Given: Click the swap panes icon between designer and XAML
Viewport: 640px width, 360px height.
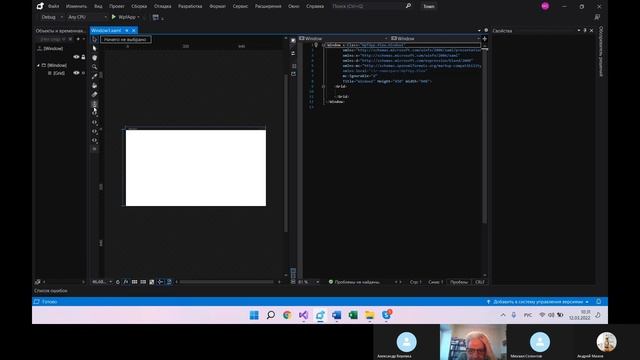Looking at the screenshot, I should coord(293,53).
